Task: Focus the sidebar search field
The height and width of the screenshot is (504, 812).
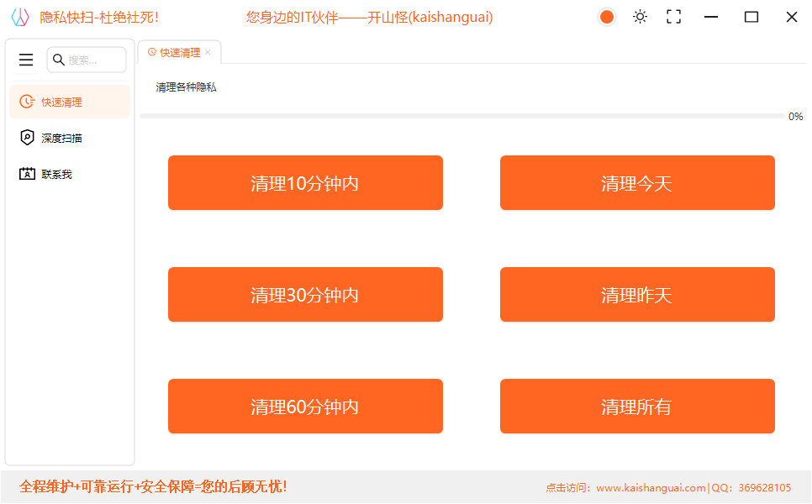Action: tap(87, 60)
